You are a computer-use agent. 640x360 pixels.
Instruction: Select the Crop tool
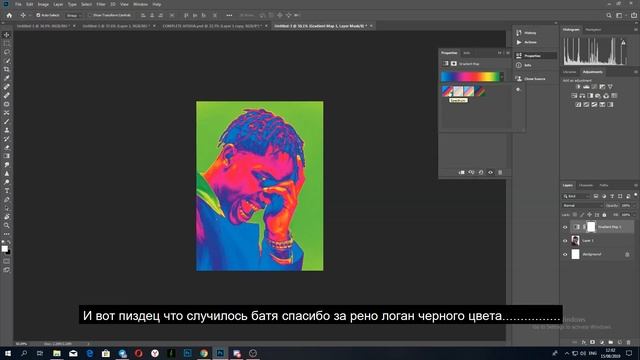(x=7, y=69)
